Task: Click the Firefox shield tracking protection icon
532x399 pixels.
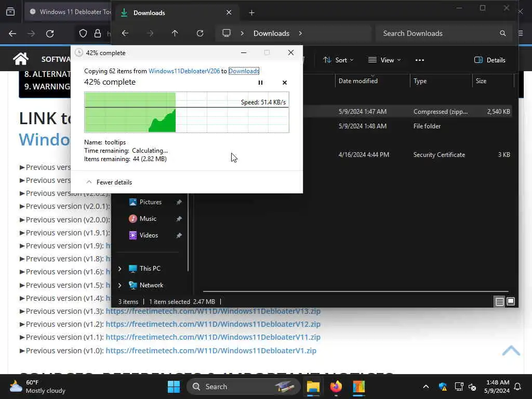Action: pos(83,33)
